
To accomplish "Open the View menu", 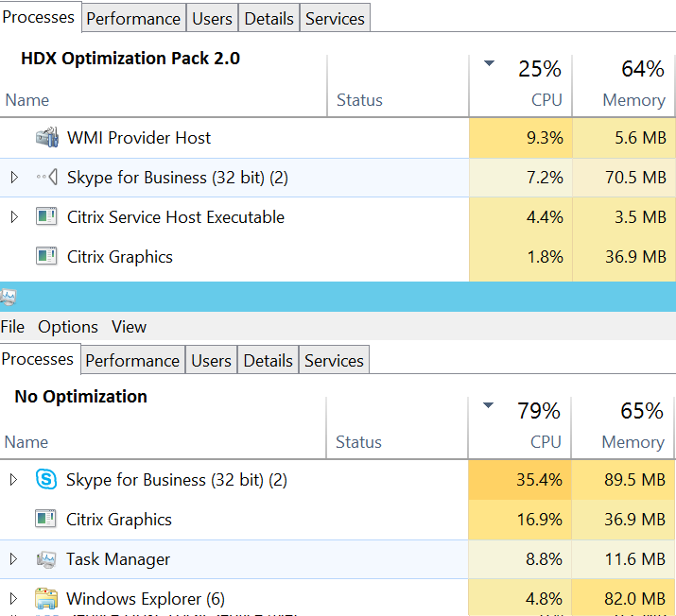I will pyautogui.click(x=130, y=327).
